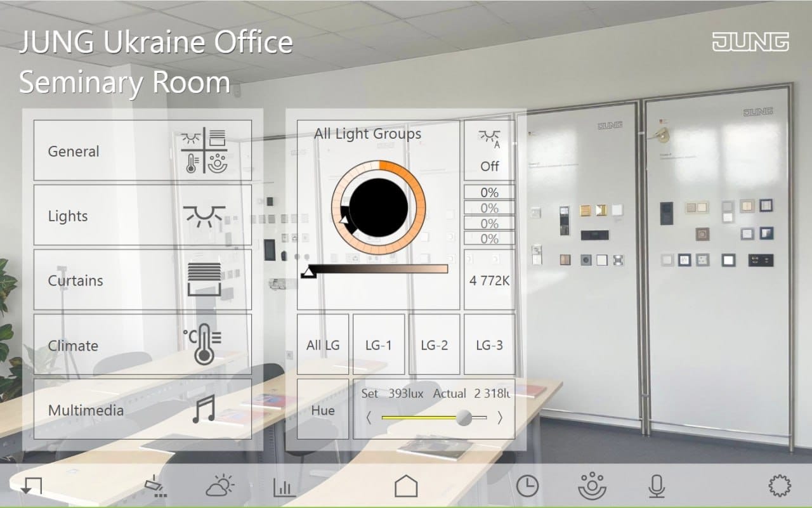
Task: Go to the home screen icon
Action: pyautogui.click(x=406, y=486)
